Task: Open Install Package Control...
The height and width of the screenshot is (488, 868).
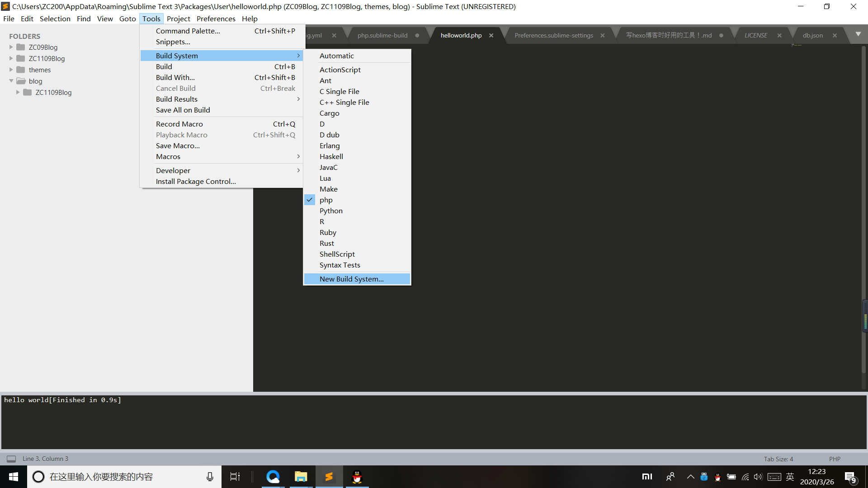Action: coord(196,181)
